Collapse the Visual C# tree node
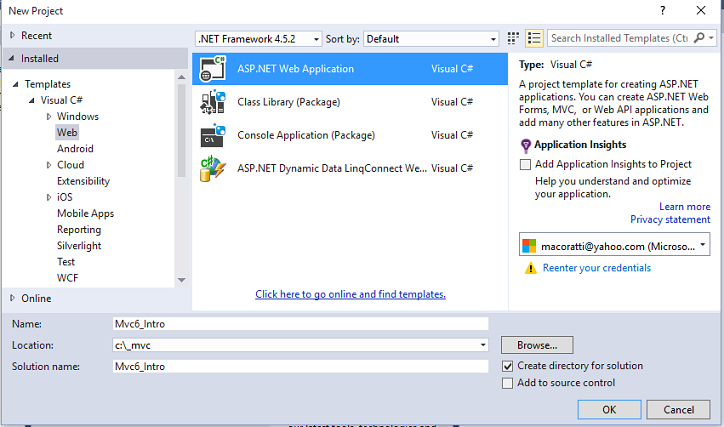 [x=32, y=100]
